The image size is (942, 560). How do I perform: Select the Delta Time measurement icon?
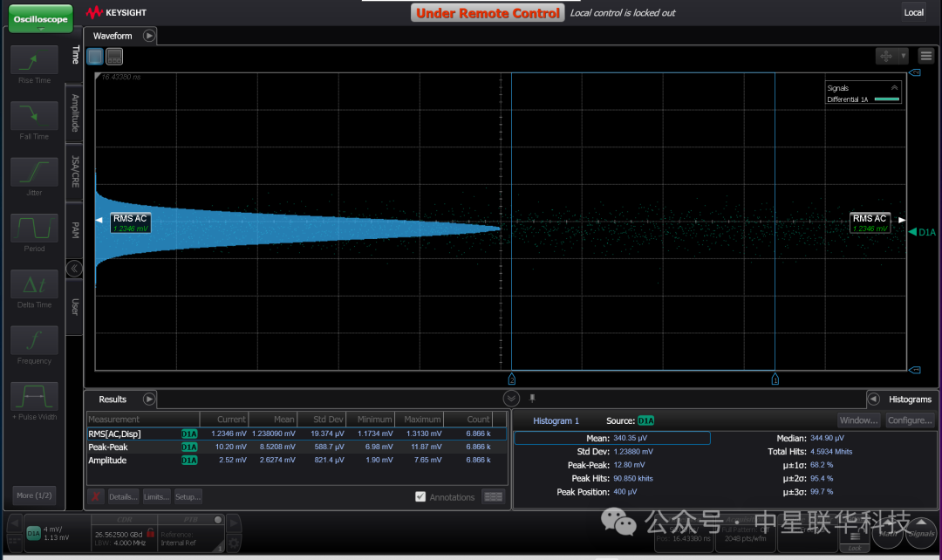[34, 284]
